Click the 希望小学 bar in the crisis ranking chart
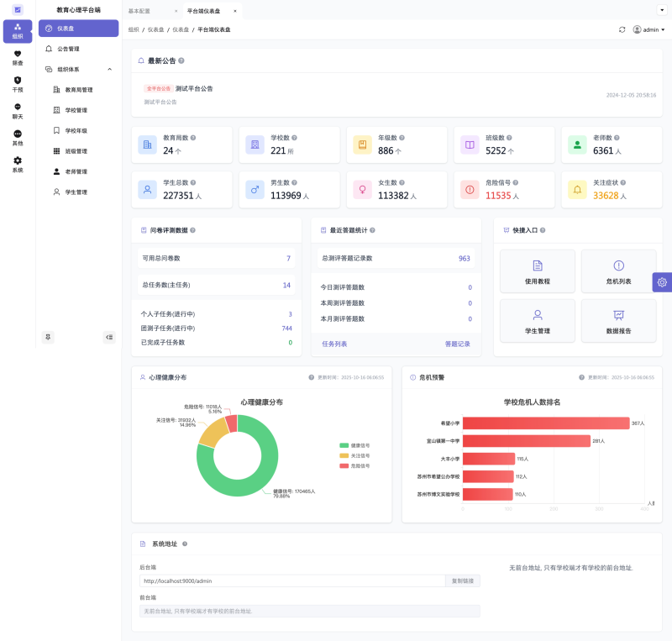The height and width of the screenshot is (641, 672). coord(545,423)
